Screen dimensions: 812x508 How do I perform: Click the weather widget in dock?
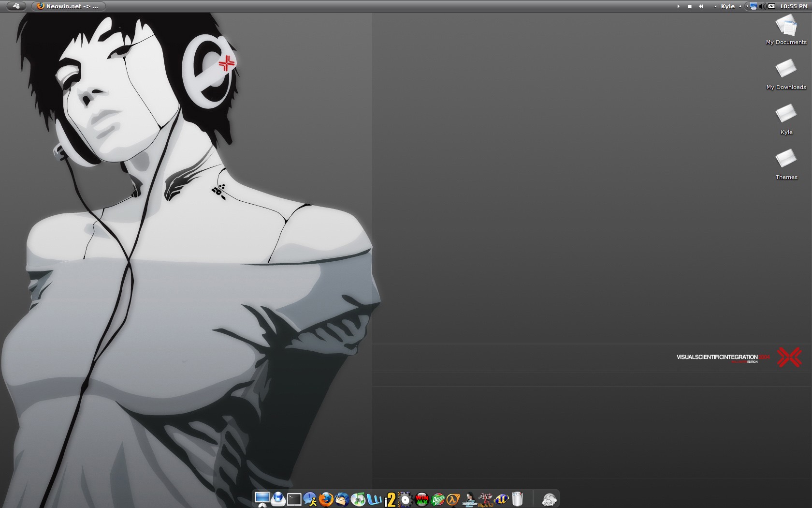pos(549,499)
